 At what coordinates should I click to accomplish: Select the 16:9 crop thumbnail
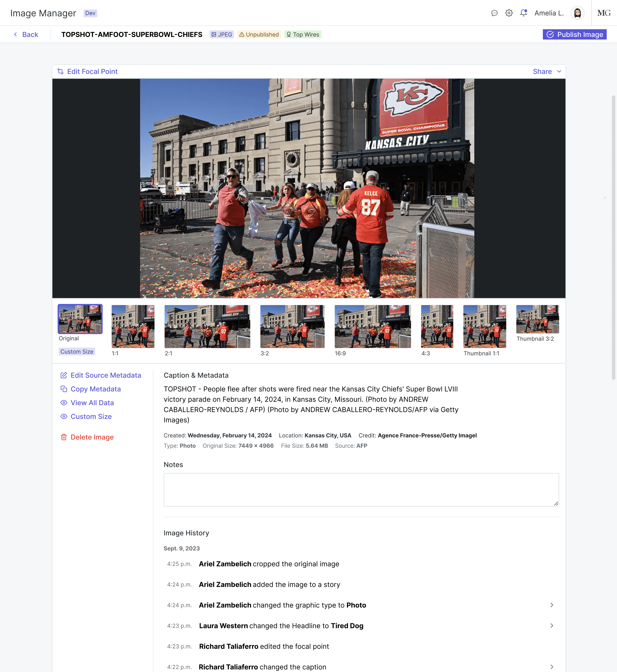click(373, 326)
